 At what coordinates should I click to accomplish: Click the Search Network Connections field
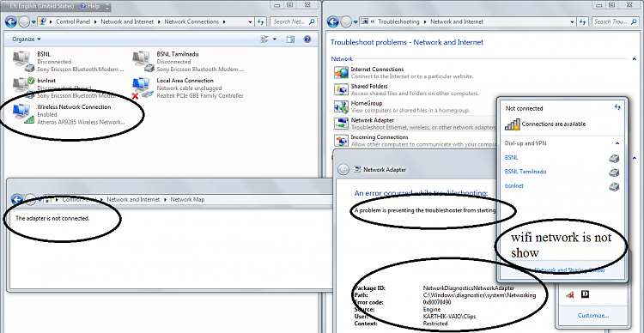pyautogui.click(x=294, y=21)
